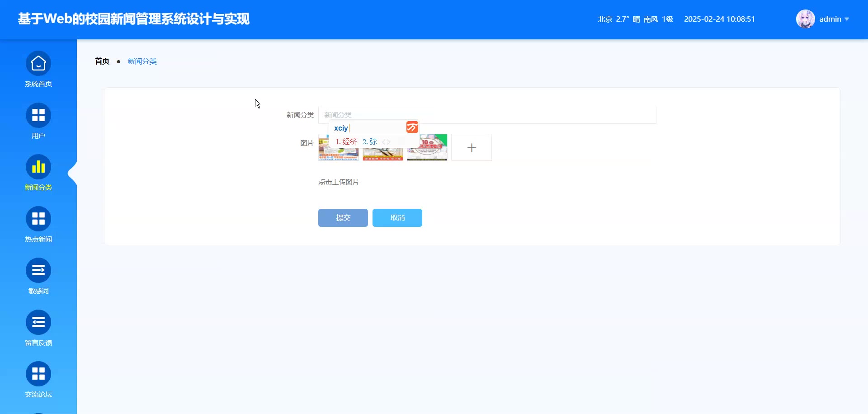The image size is (868, 414).
Task: Open the 敏感词 list icon
Action: click(38, 270)
